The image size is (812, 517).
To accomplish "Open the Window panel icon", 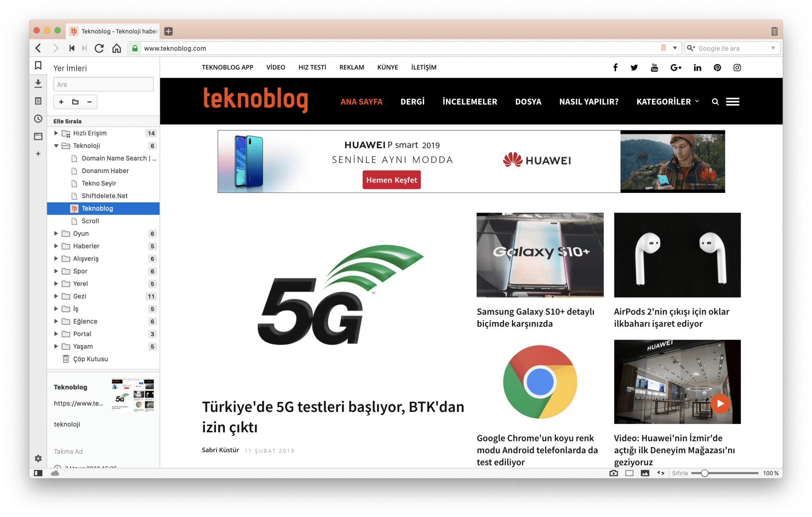I will pyautogui.click(x=38, y=136).
